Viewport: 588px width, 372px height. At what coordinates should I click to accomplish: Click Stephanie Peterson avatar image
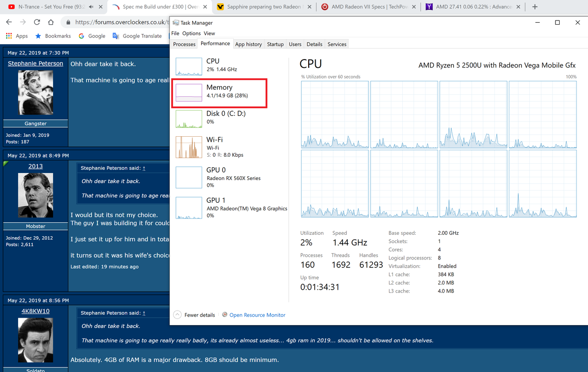click(35, 93)
